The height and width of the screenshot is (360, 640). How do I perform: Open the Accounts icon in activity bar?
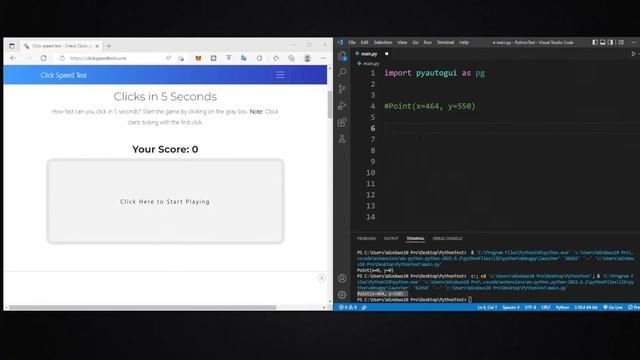point(342,278)
